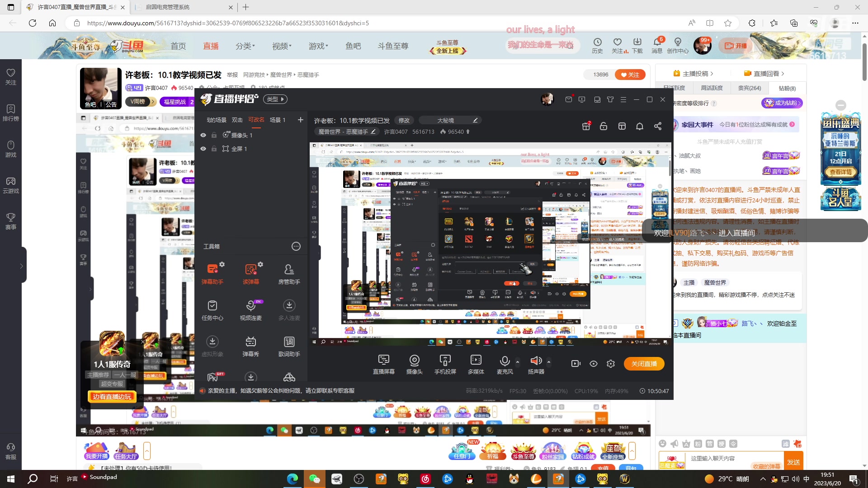Add a 直播屏幕 source
Image resolution: width=868 pixels, height=488 pixels.
tap(384, 364)
